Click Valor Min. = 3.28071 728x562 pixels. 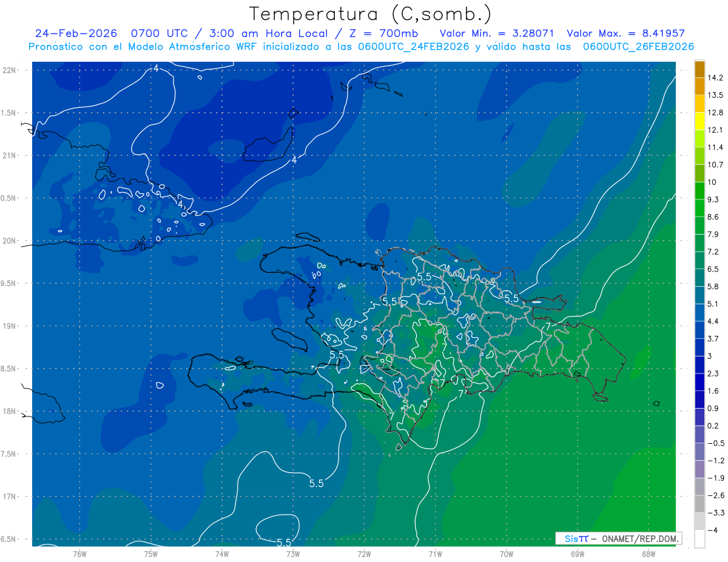tap(496, 33)
